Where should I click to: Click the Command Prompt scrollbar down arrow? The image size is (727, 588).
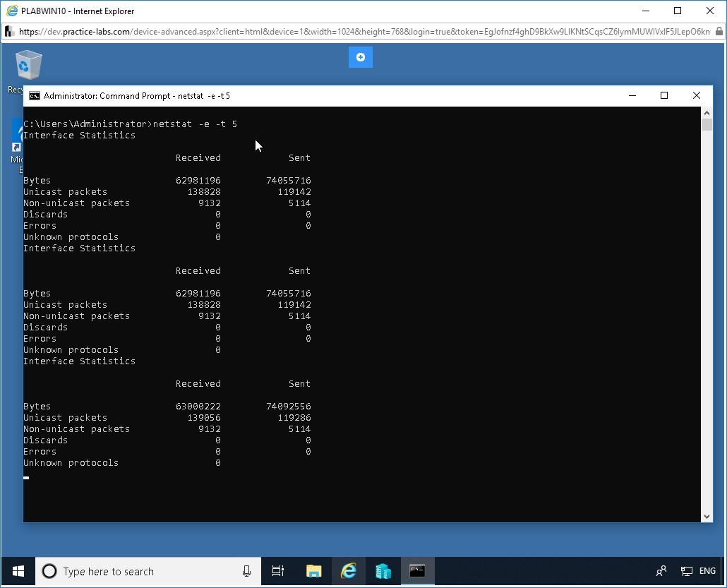point(707,517)
